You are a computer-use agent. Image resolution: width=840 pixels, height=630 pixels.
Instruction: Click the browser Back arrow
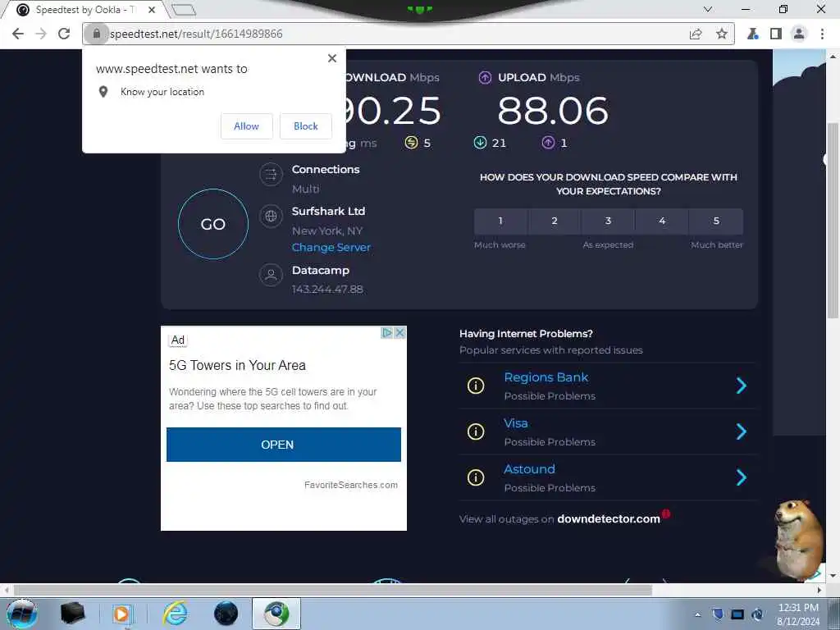point(18,34)
